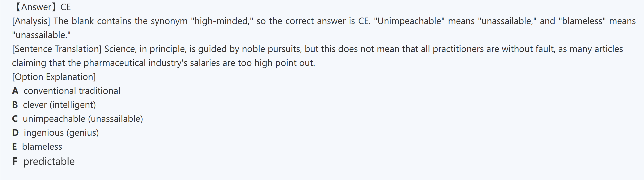The image size is (644, 180).
Task: Select the bold option letter E
Action: [15, 147]
